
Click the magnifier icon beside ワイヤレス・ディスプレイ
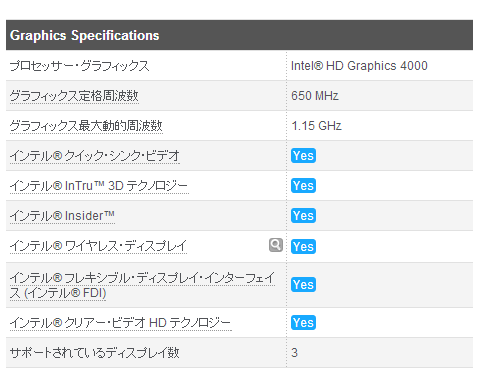click(x=276, y=245)
